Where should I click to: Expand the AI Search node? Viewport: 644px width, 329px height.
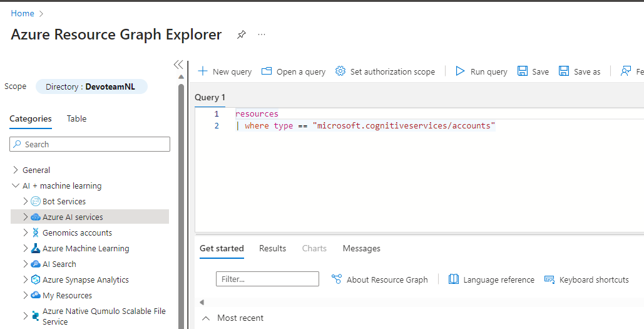[x=26, y=264]
